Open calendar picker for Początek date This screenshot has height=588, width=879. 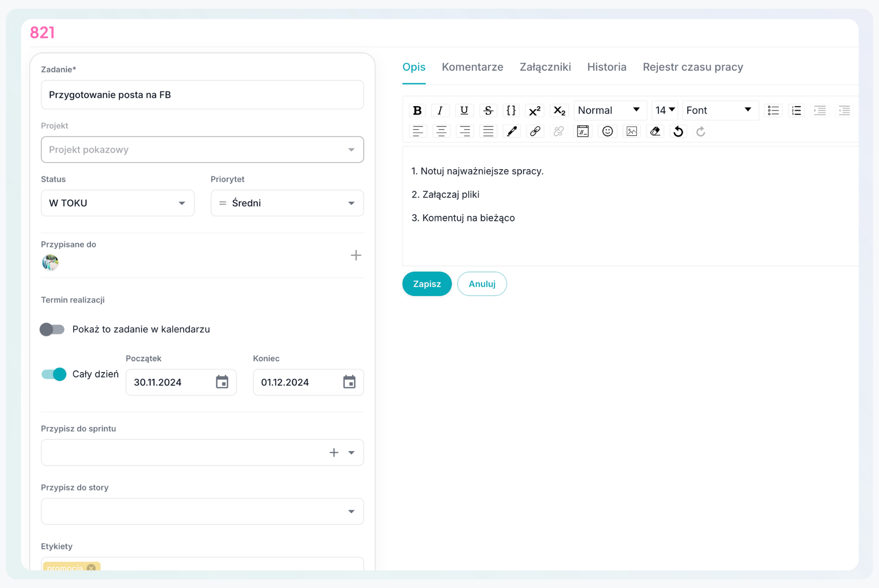coord(222,382)
